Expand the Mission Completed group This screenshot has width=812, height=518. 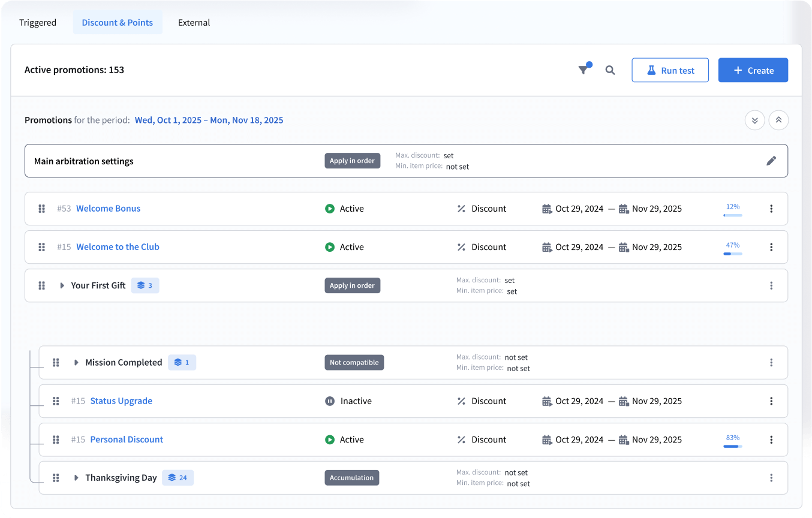(76, 363)
